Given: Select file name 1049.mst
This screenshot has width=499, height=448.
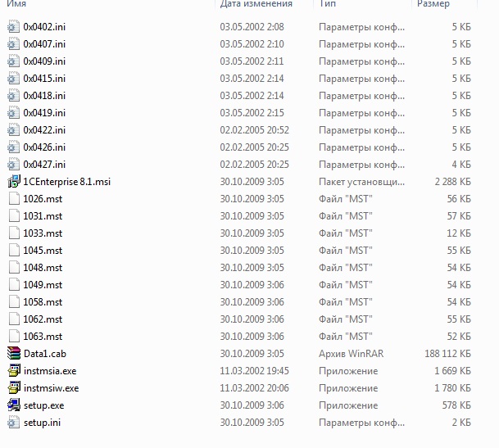Looking at the screenshot, I should tap(43, 285).
